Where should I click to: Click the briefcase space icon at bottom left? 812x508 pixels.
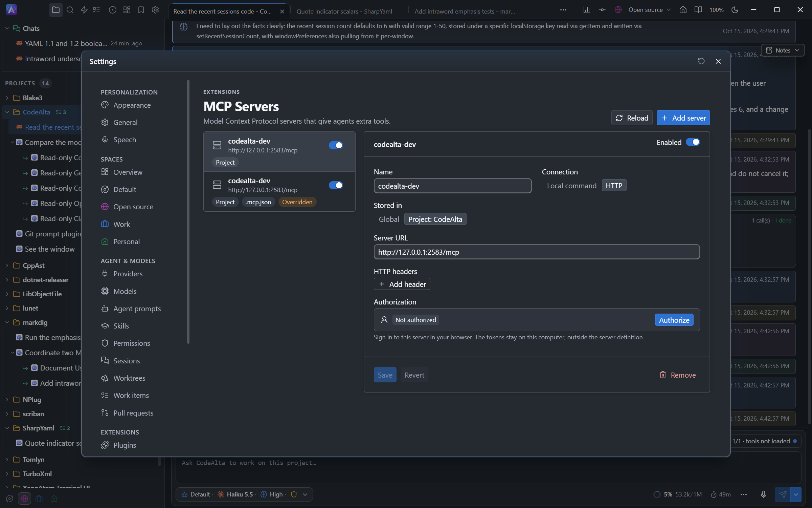click(x=39, y=499)
